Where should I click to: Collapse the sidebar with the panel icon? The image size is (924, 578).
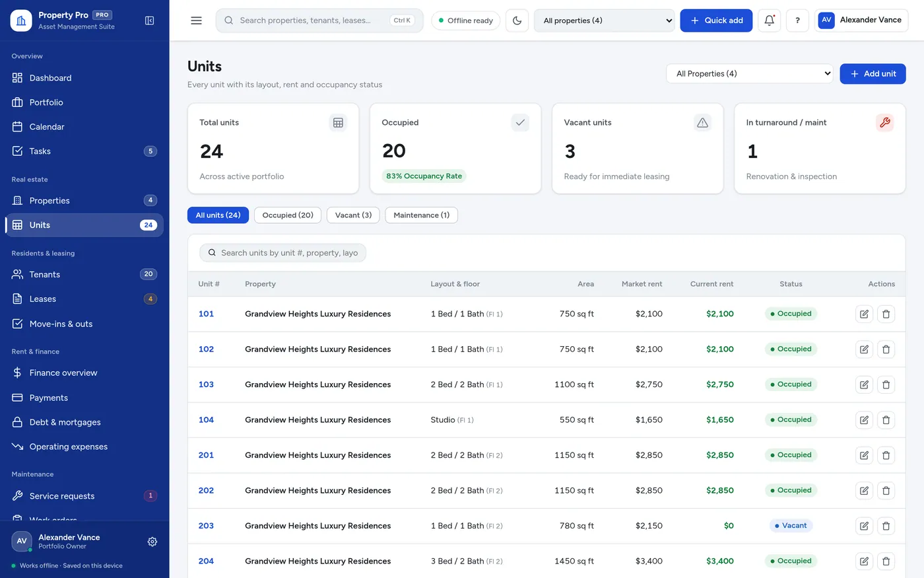tap(150, 20)
